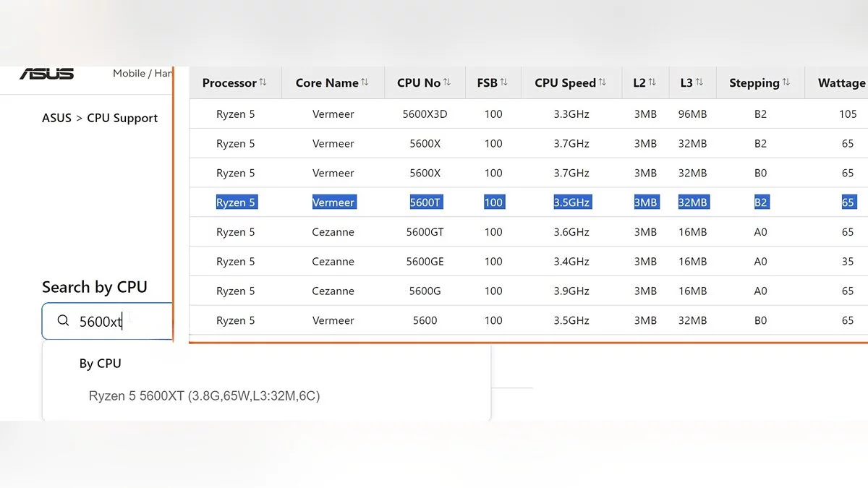This screenshot has height=488, width=868.
Task: Click the Search by CPU input field
Action: (108, 321)
